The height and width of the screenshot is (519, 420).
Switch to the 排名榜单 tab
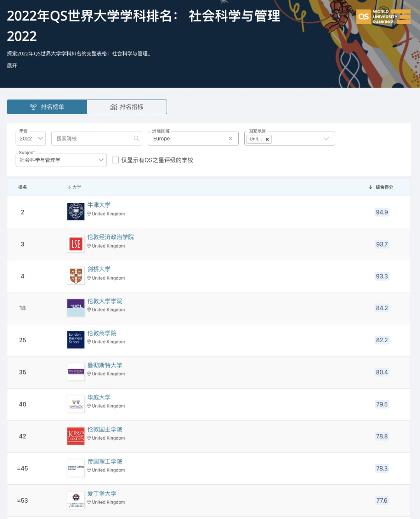tap(47, 107)
